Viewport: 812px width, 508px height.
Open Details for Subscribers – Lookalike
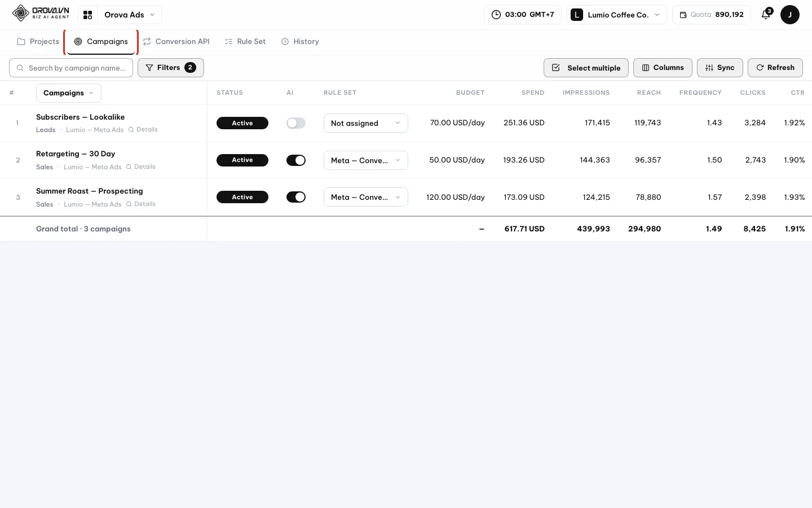tap(143, 130)
